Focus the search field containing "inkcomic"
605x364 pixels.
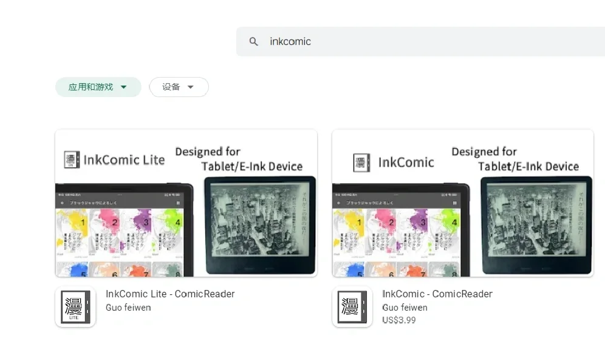pyautogui.click(x=425, y=42)
